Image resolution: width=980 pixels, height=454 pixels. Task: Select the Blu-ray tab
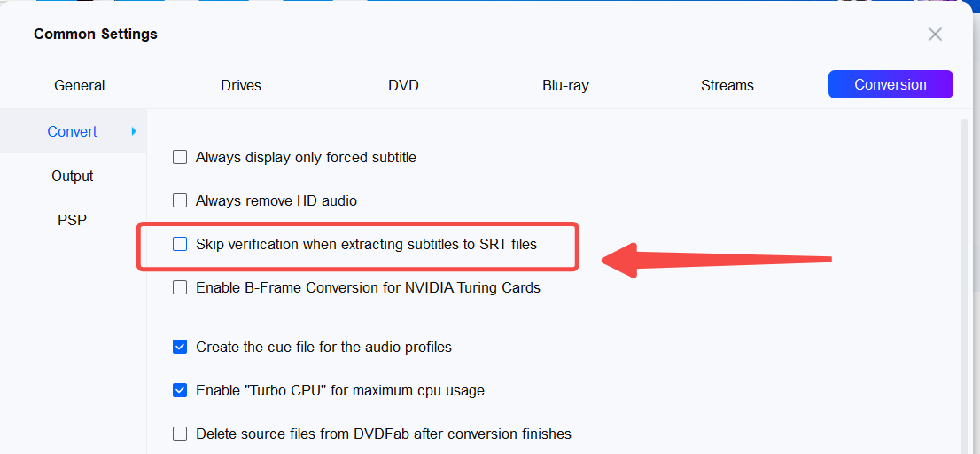(565, 86)
